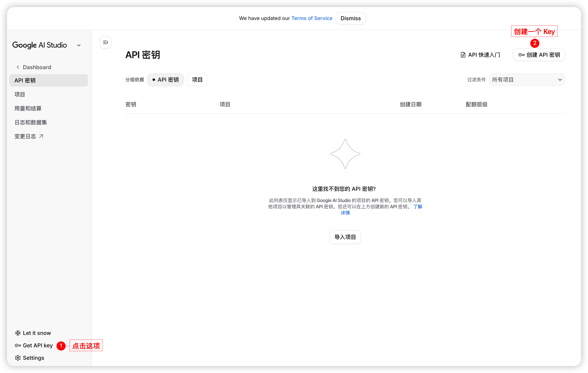This screenshot has width=588, height=373.
Task: Open 项目 in the sidebar menu
Action: pyautogui.click(x=20, y=95)
